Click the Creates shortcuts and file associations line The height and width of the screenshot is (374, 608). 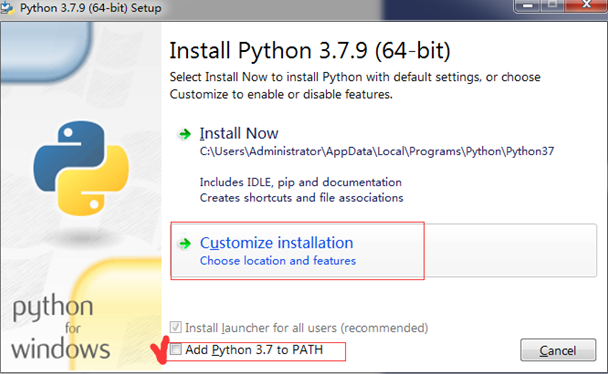[301, 198]
